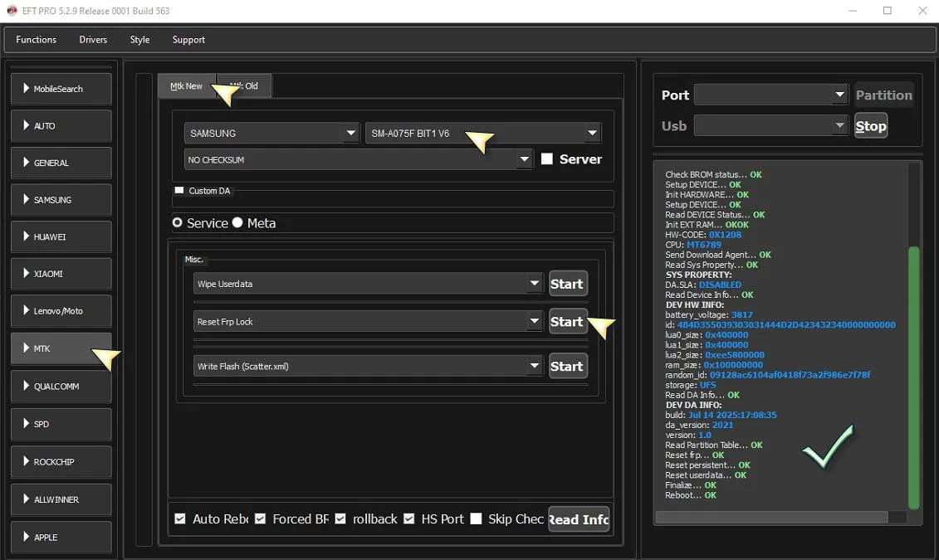The image size is (939, 560).
Task: Open the MTK sidebar section
Action: [61, 348]
